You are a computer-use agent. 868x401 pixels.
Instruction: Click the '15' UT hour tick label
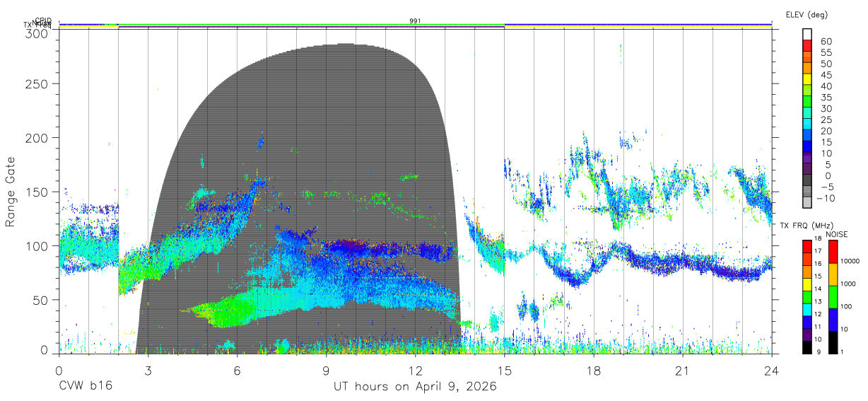(x=504, y=371)
